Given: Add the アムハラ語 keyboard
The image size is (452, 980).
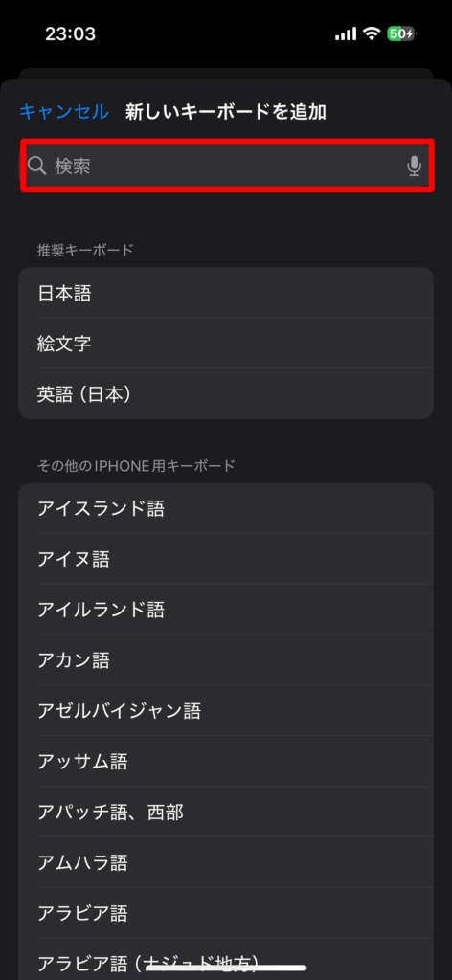Looking at the screenshot, I should 226,863.
